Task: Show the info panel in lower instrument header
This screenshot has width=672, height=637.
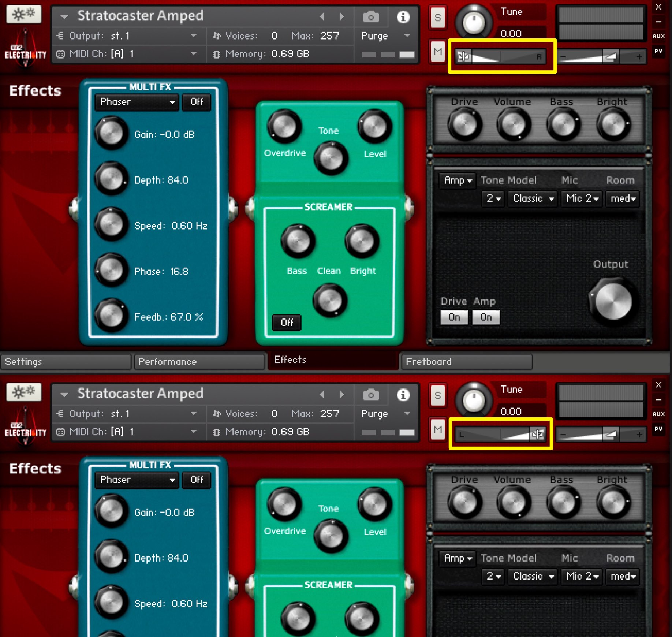Action: (403, 395)
